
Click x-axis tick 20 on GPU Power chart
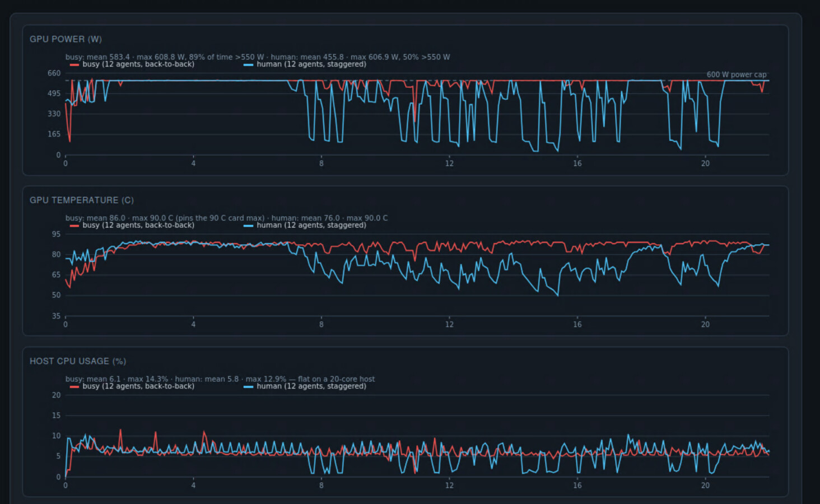[705, 164]
